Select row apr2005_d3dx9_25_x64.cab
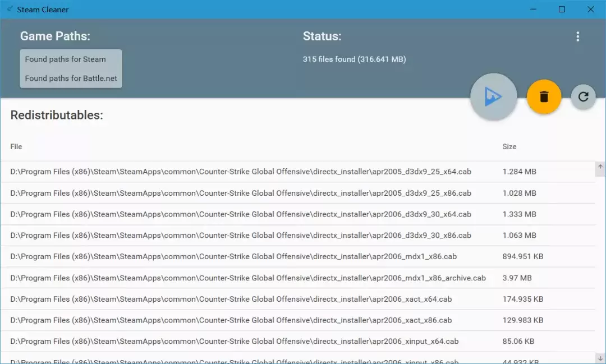606x364 pixels. pos(297,172)
